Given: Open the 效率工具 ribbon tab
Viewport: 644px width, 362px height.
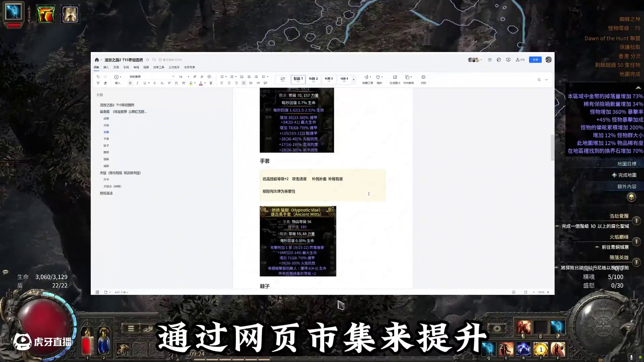Looking at the screenshot, I should click(158, 67).
